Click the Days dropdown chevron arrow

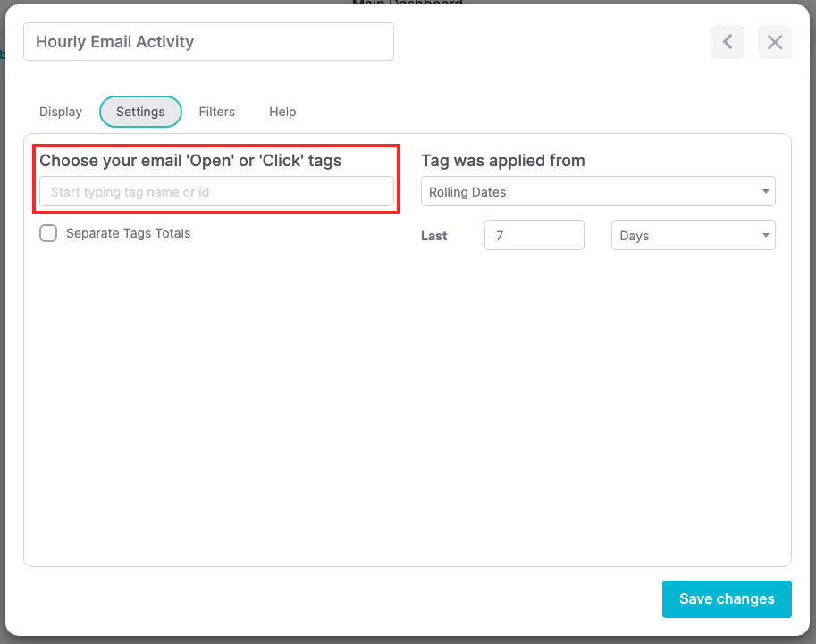coord(764,235)
